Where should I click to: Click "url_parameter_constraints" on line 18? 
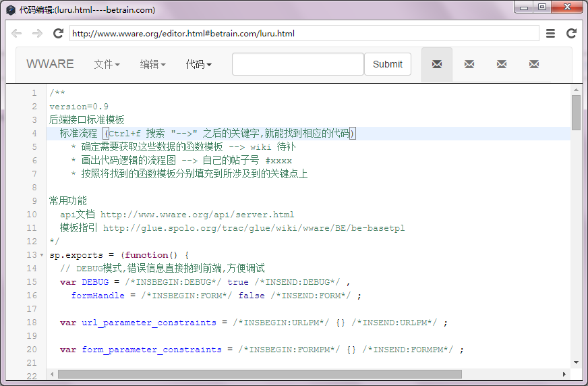(149, 323)
